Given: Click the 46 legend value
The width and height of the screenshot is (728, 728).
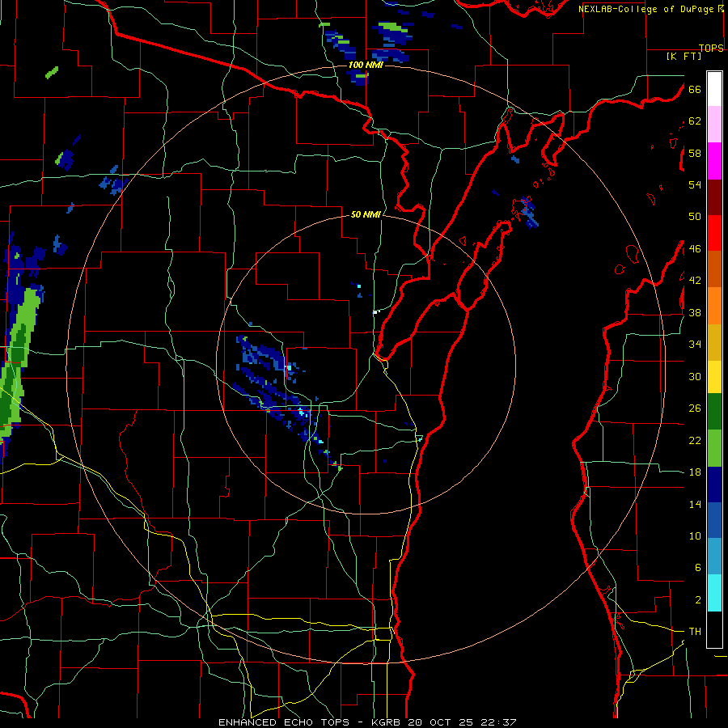Looking at the screenshot, I should pos(695,249).
